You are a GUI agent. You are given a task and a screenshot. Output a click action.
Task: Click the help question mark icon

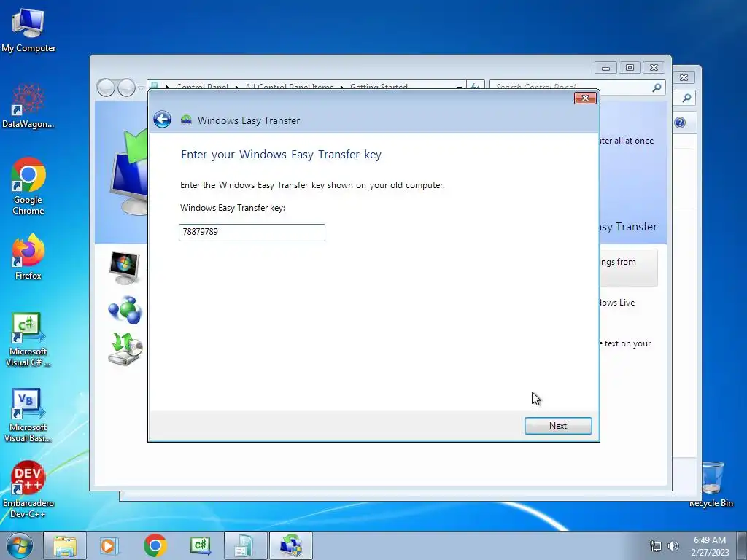click(x=680, y=122)
